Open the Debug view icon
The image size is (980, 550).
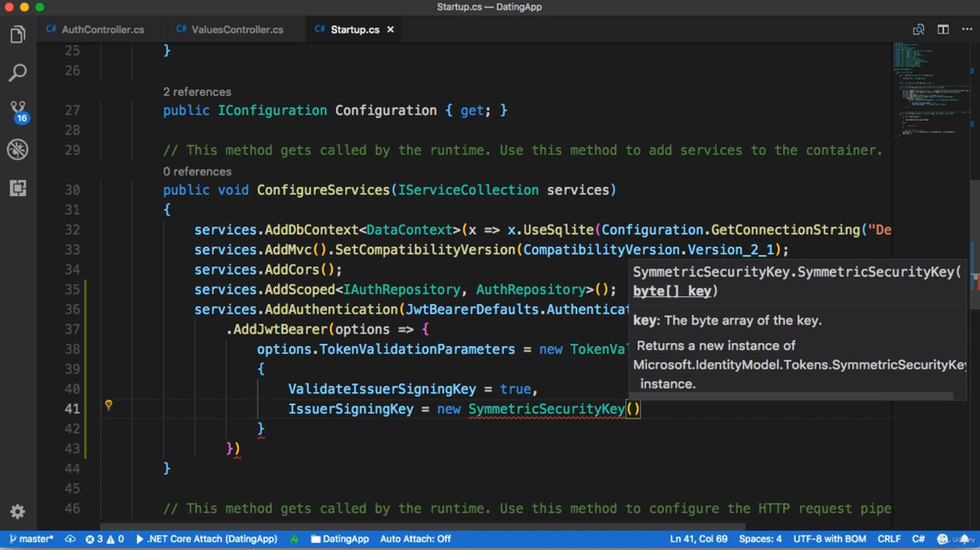(x=18, y=150)
